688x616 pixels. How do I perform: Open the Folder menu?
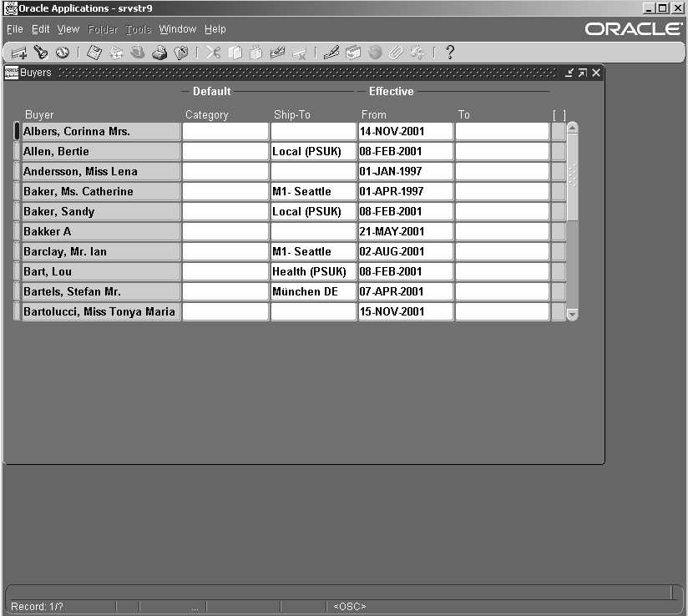click(x=103, y=29)
